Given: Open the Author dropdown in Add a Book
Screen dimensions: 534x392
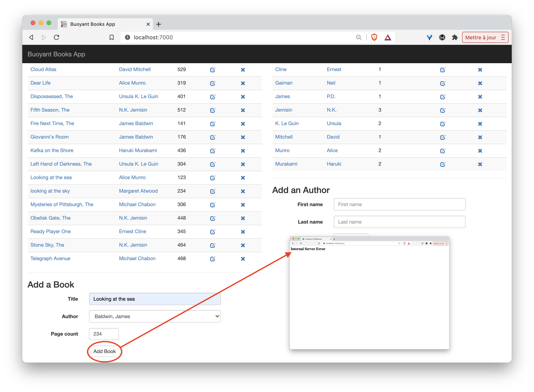Looking at the screenshot, I should (155, 316).
